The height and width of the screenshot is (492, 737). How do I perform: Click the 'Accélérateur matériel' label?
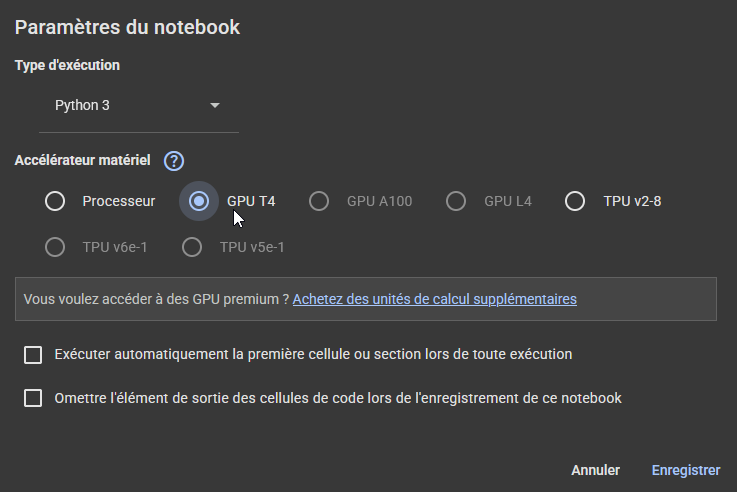83,161
